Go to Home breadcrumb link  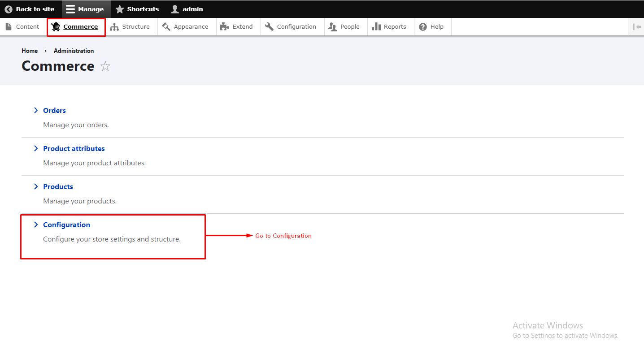tap(30, 51)
